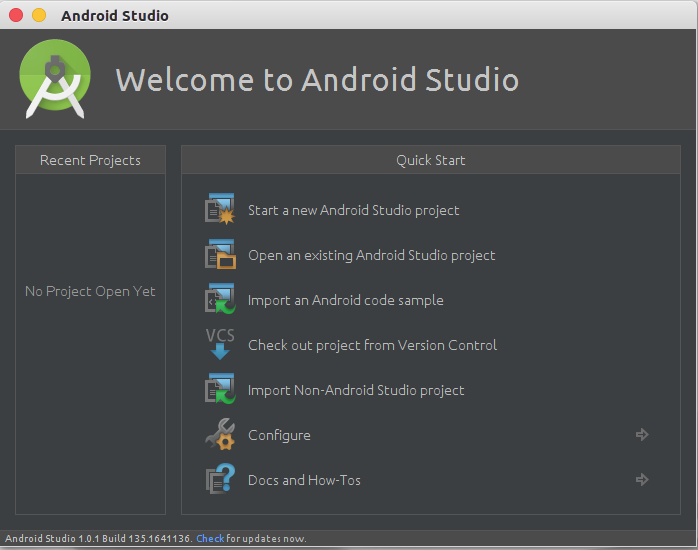Viewport: 698px width, 550px height.
Task: Click the open existing project folder icon
Action: tap(220, 254)
